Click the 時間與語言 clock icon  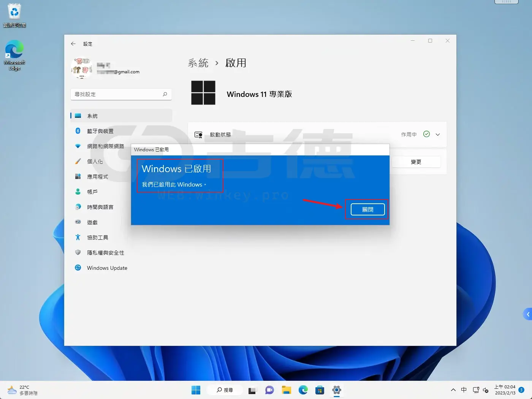tap(78, 207)
